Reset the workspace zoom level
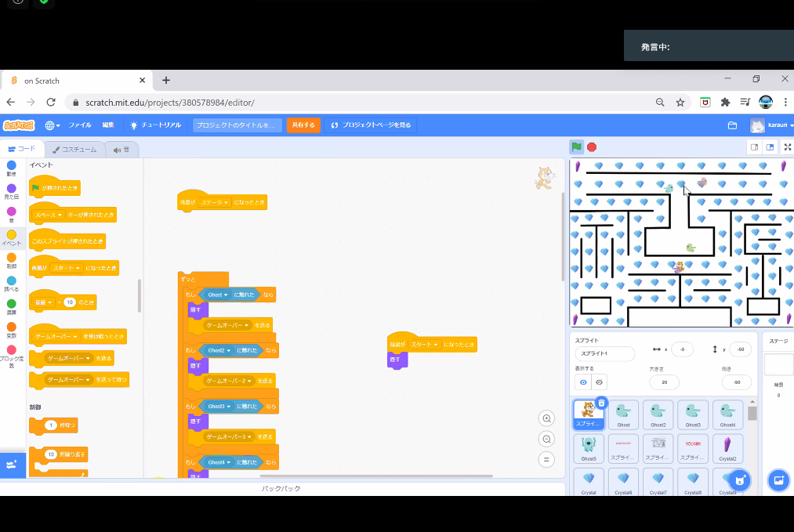 (546, 460)
